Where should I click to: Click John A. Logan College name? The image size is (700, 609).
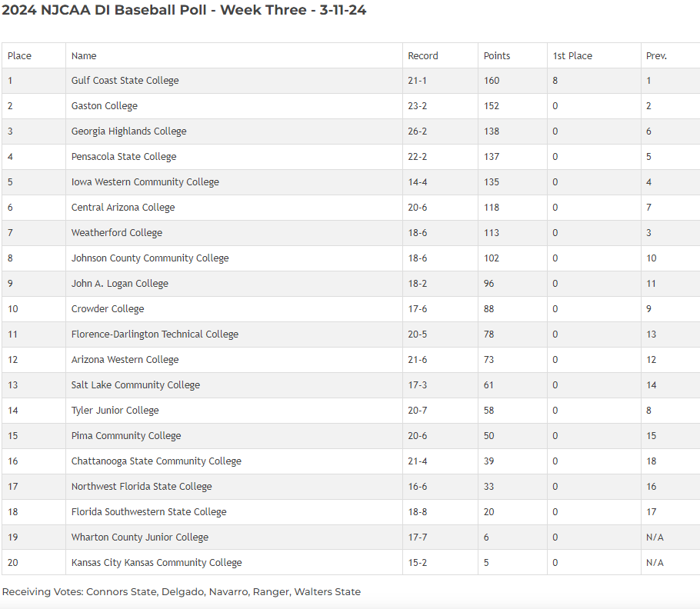[120, 284]
